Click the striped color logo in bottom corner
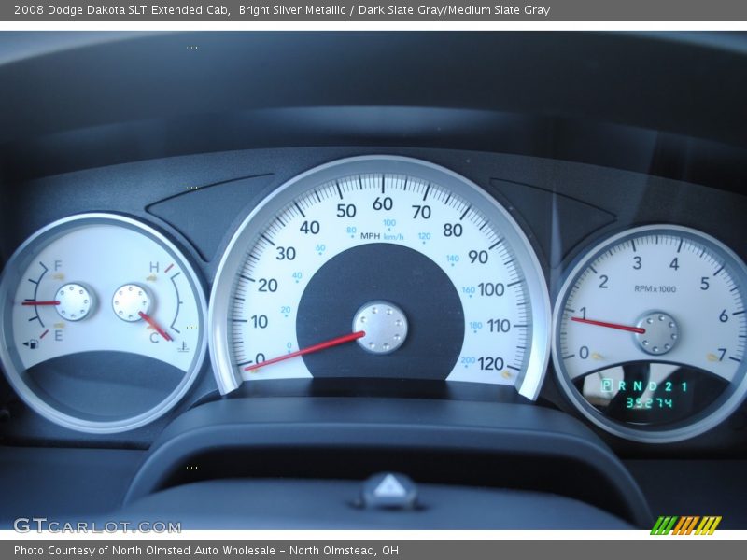 [685, 525]
